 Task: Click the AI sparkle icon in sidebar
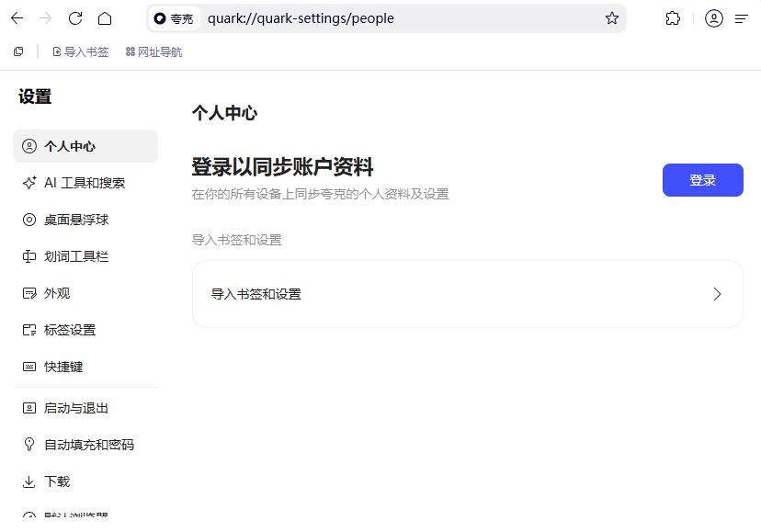click(29, 183)
